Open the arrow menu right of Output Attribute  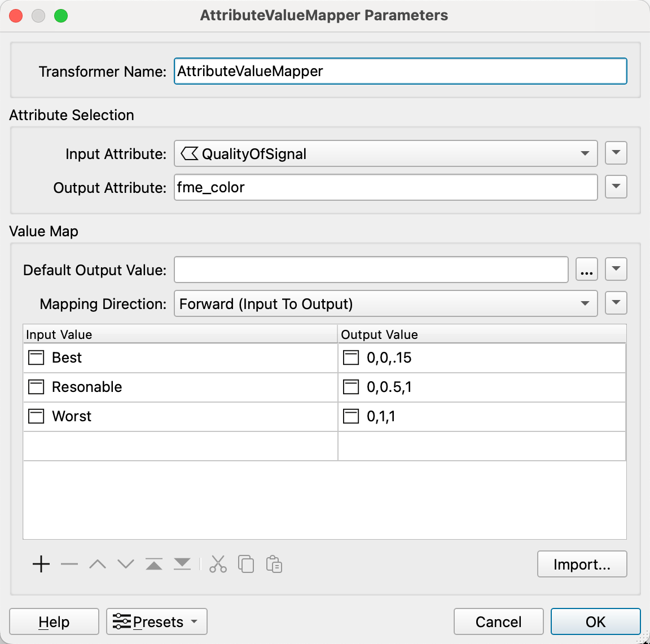point(616,187)
